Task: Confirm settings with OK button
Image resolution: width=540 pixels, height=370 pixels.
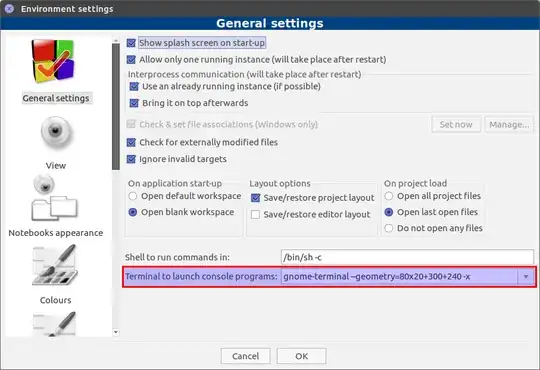Action: click(302, 356)
